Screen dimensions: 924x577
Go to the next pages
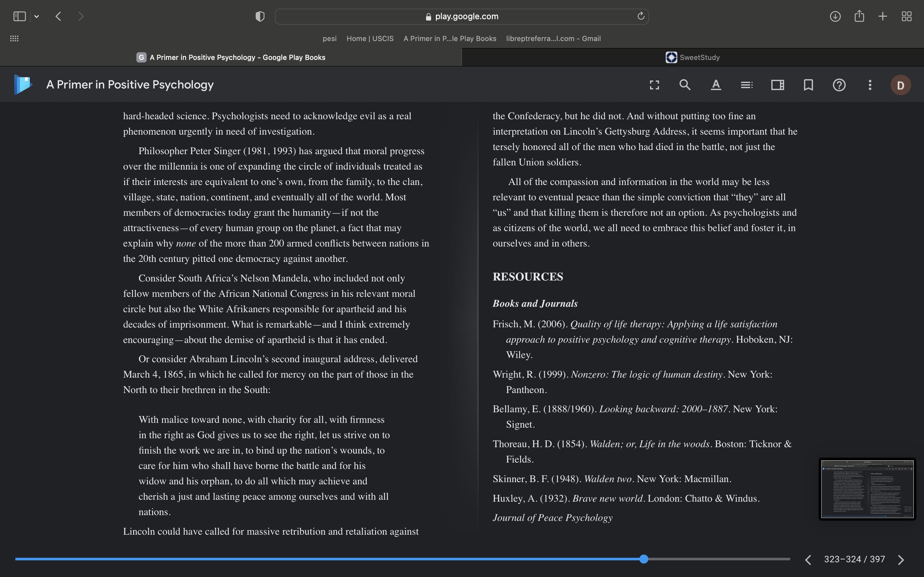(901, 560)
